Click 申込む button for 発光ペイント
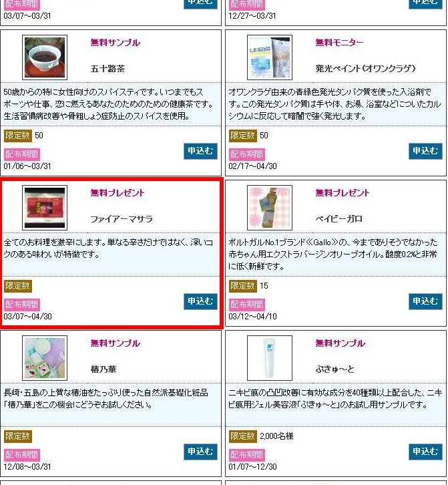448x485 pixels. click(425, 151)
